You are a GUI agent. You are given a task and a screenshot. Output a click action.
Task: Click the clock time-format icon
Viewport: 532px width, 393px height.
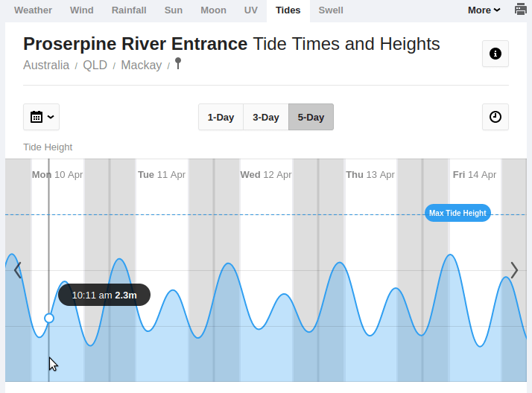495,117
